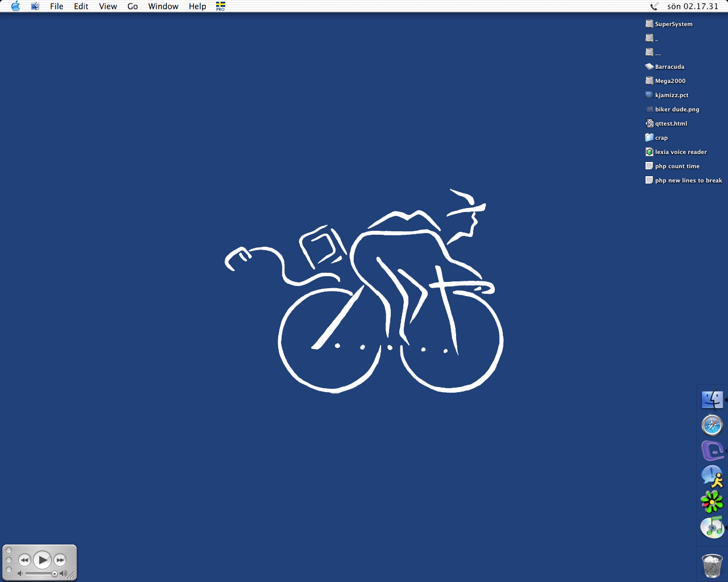Click the volume slider knob in mini player

55,574
